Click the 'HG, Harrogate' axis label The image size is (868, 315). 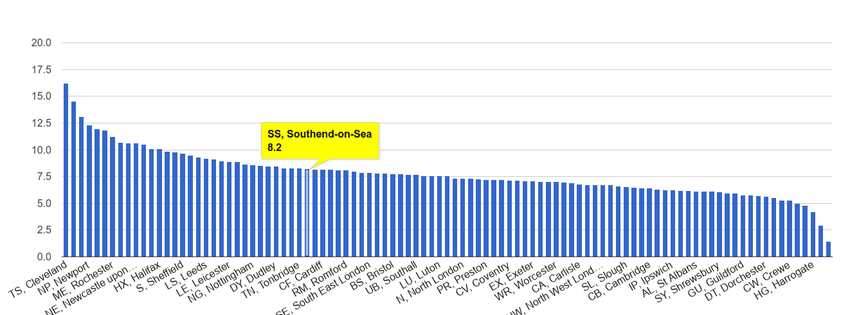tap(783, 280)
